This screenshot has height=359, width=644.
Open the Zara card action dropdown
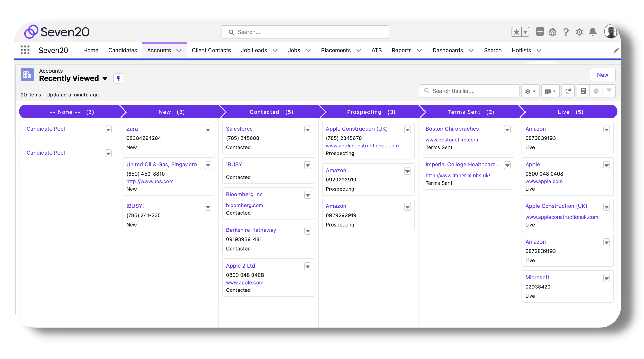[208, 130]
